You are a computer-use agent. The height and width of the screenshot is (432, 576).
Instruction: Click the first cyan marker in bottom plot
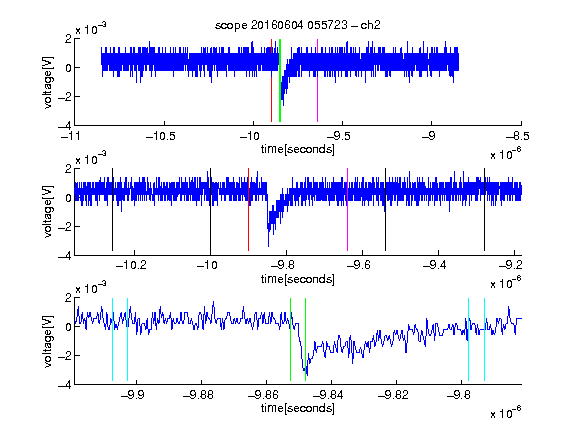(x=112, y=339)
